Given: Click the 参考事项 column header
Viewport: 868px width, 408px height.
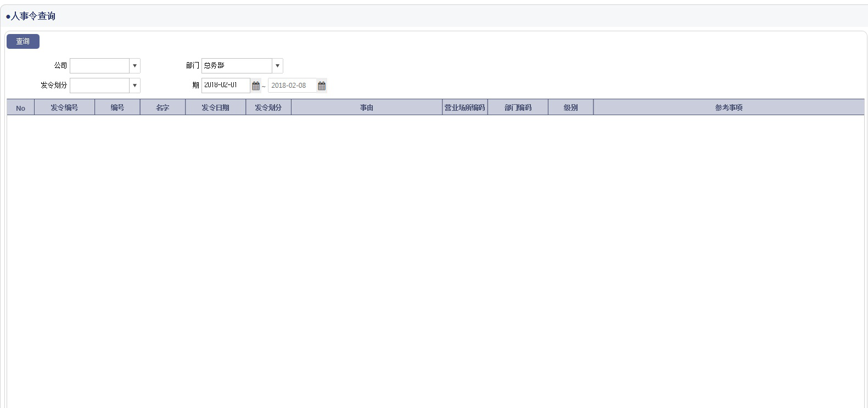Looking at the screenshot, I should click(729, 108).
